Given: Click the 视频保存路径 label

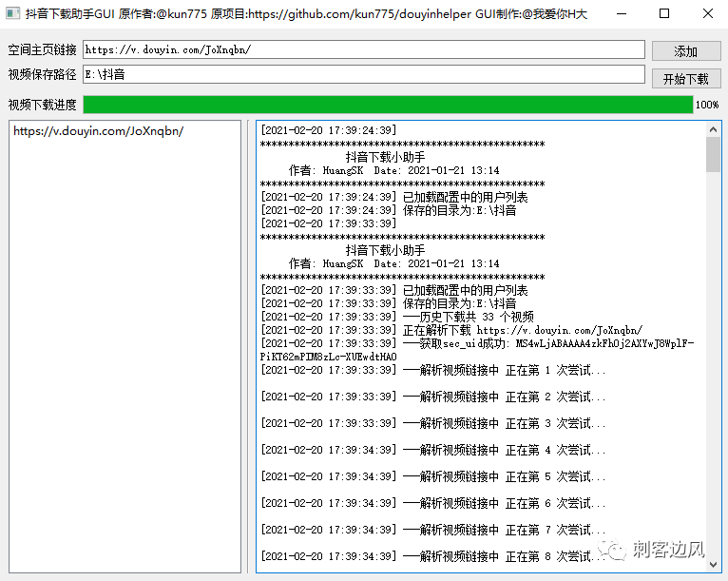Looking at the screenshot, I should [x=42, y=74].
